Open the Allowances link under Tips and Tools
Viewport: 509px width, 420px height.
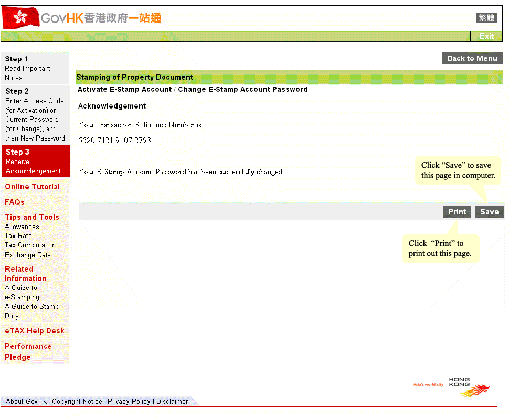pyautogui.click(x=22, y=227)
